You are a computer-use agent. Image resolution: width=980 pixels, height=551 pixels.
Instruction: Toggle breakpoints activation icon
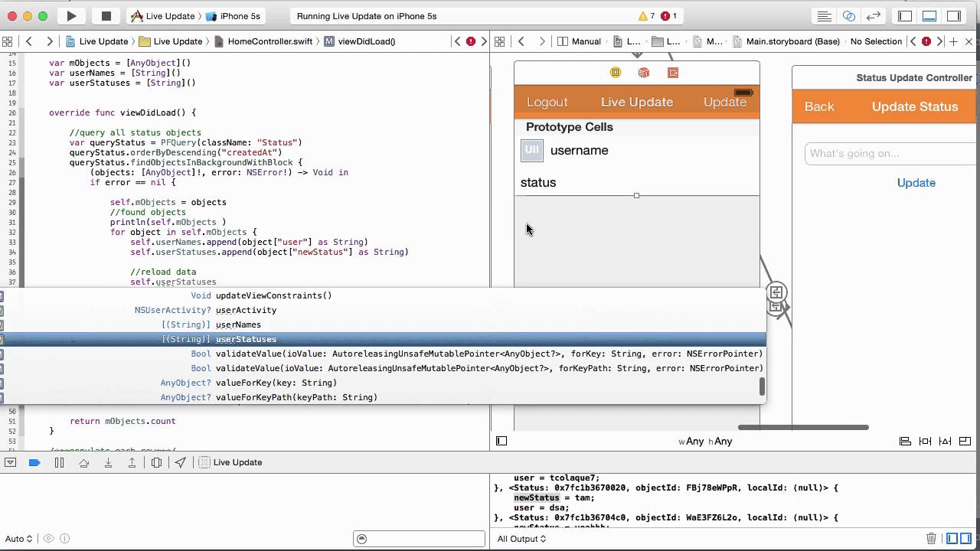pos(34,462)
